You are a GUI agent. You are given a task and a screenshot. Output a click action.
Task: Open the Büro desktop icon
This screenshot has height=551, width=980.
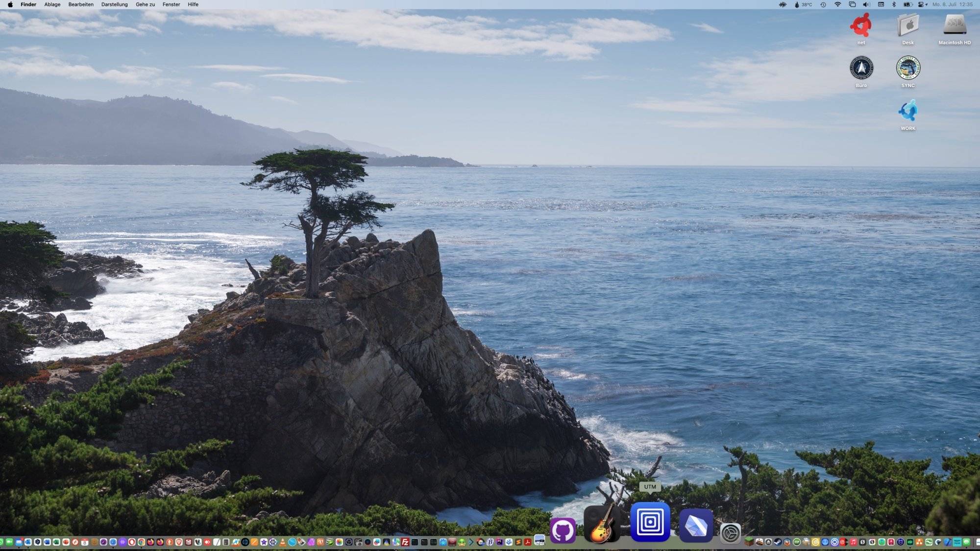861,68
